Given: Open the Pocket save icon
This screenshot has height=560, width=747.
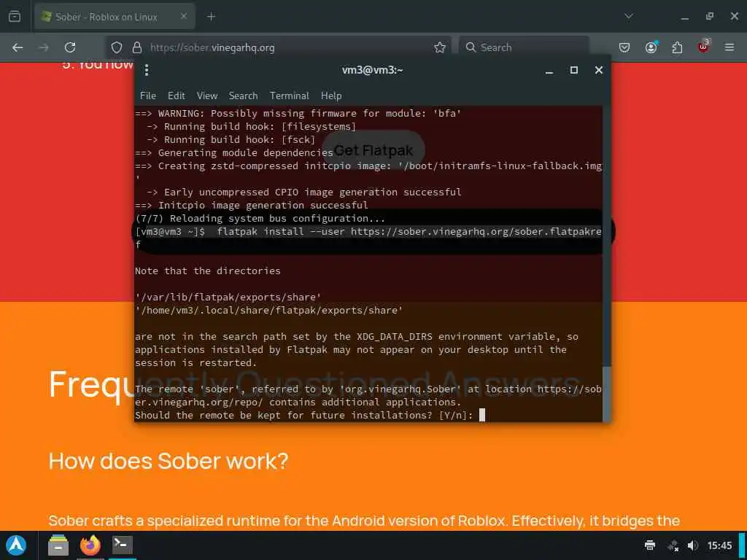Looking at the screenshot, I should 624,47.
